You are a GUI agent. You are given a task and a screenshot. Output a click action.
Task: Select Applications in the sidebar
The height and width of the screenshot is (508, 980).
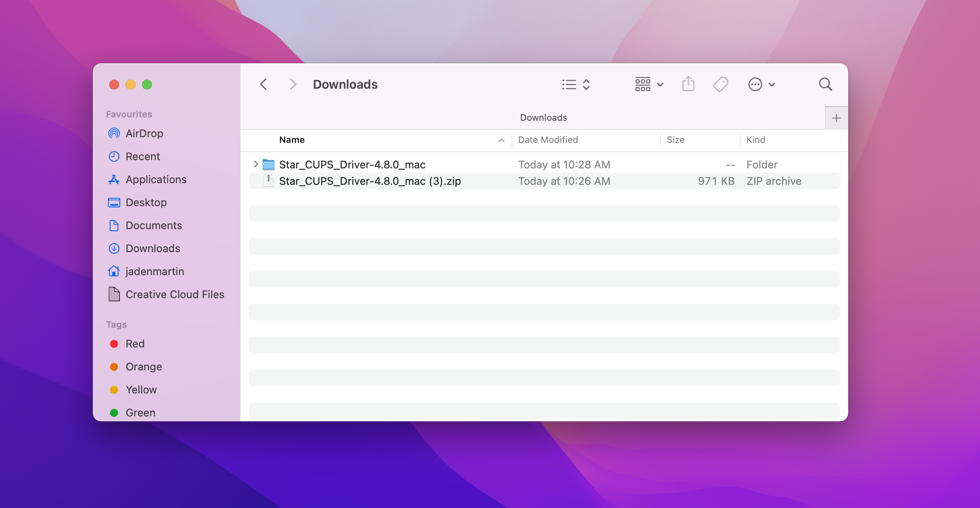156,179
